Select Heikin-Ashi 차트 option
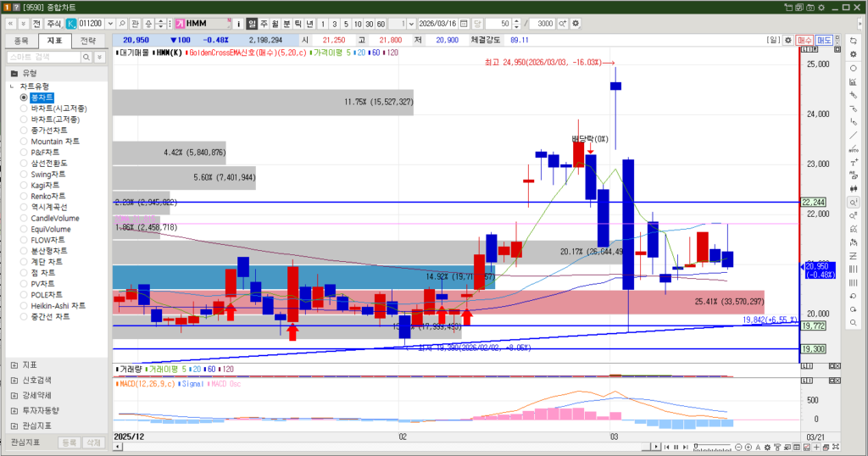This screenshot has width=868, height=456. pyautogui.click(x=58, y=305)
